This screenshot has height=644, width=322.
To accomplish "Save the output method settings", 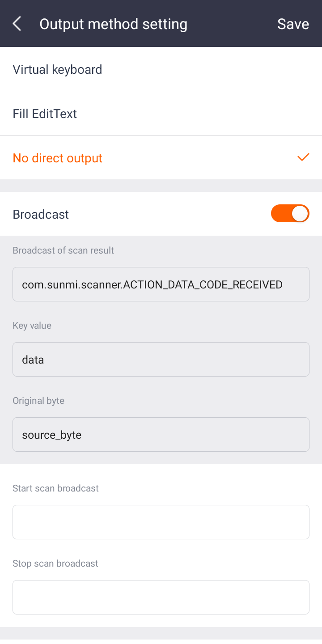I will 293,24.
